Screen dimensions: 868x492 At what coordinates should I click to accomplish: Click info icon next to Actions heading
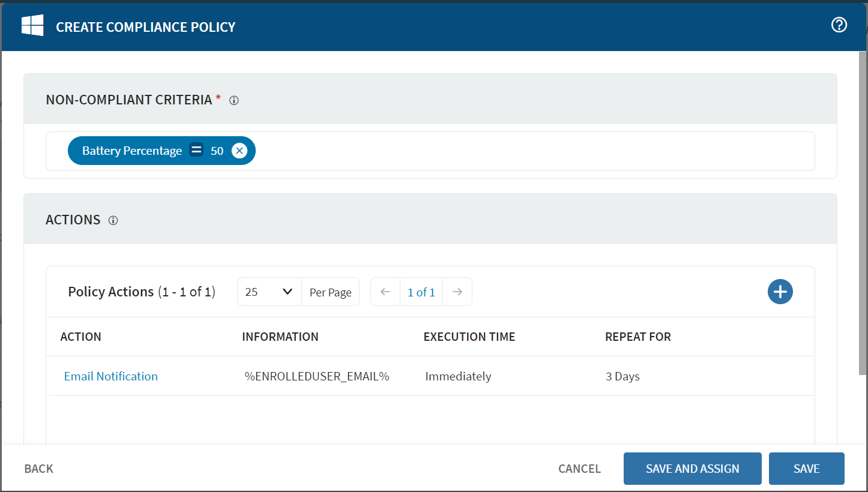point(113,220)
